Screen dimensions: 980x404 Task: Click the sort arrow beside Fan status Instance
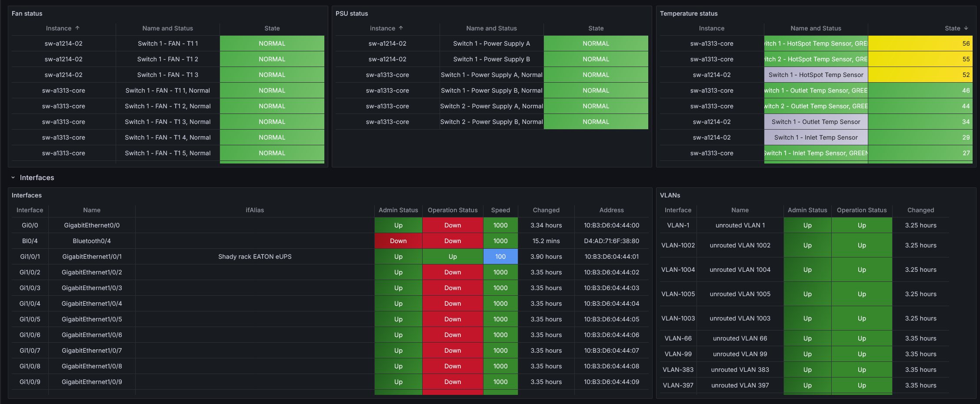point(77,28)
